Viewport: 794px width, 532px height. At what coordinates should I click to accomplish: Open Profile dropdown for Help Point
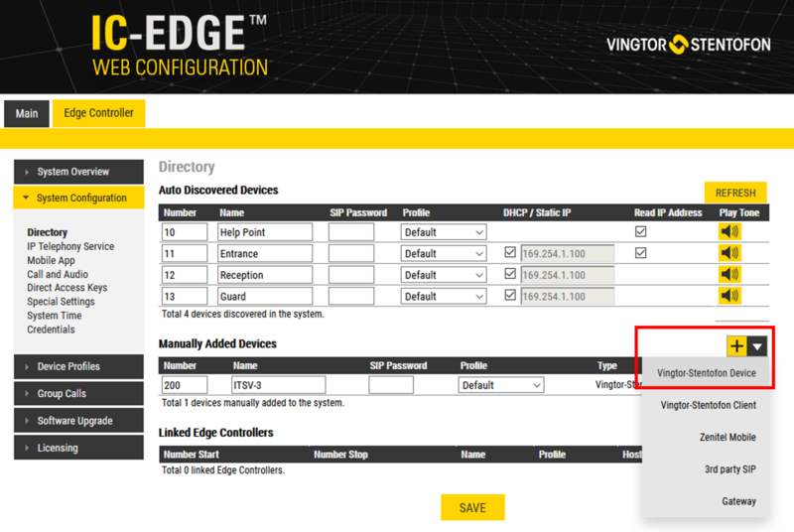[444, 232]
